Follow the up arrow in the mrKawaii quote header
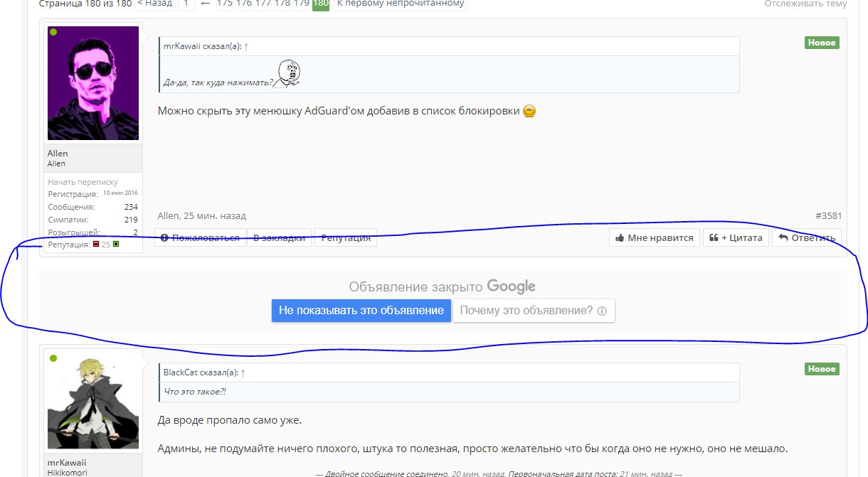 (x=246, y=46)
